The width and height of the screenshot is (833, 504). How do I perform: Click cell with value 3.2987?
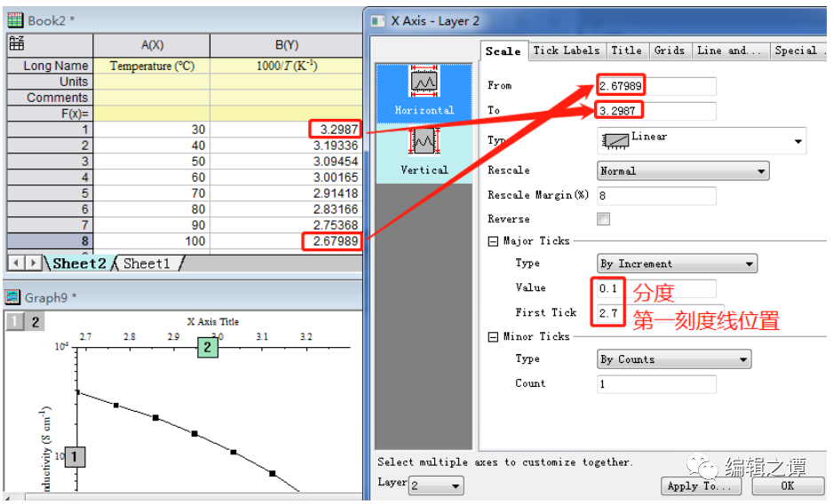(286, 130)
